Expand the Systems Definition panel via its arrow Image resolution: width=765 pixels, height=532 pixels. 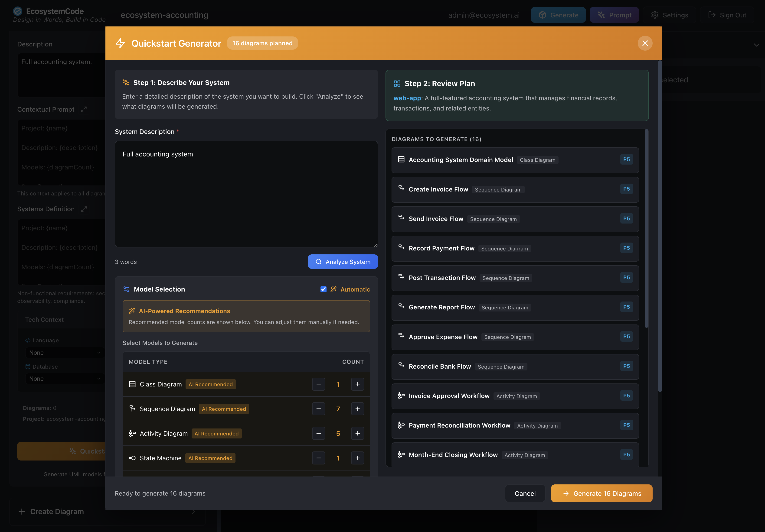pos(84,209)
